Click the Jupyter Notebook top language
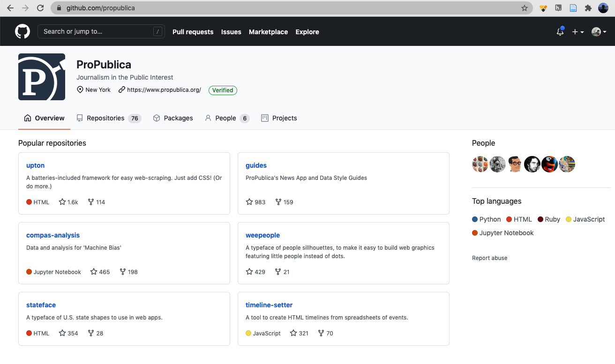Screen dimensions: 615x364 503,233
